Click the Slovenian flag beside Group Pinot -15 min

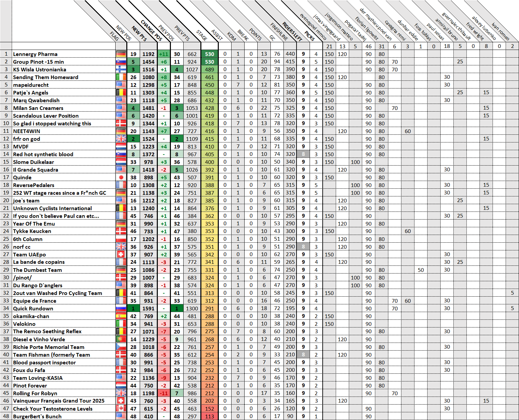tap(121, 62)
